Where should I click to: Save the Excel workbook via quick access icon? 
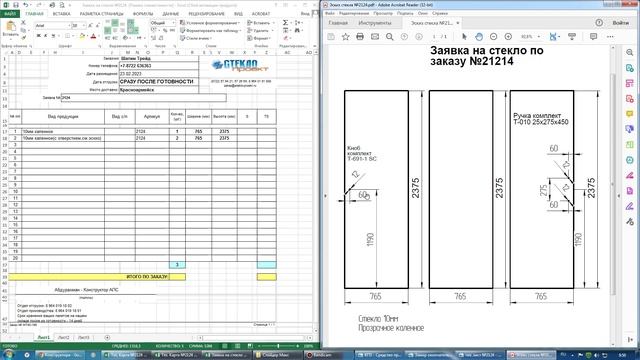(x=16, y=5)
